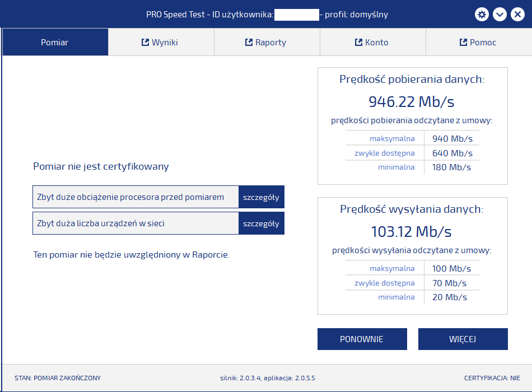Click the 'Zbyt duże obciążenie procesora' message box
Screen dimensions: 532x392
click(136, 197)
